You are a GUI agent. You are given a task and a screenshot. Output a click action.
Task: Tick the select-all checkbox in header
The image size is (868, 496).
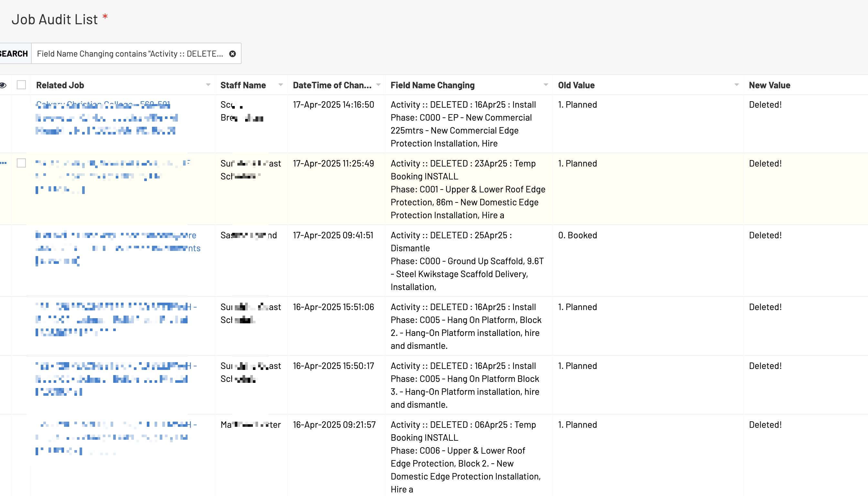point(21,85)
